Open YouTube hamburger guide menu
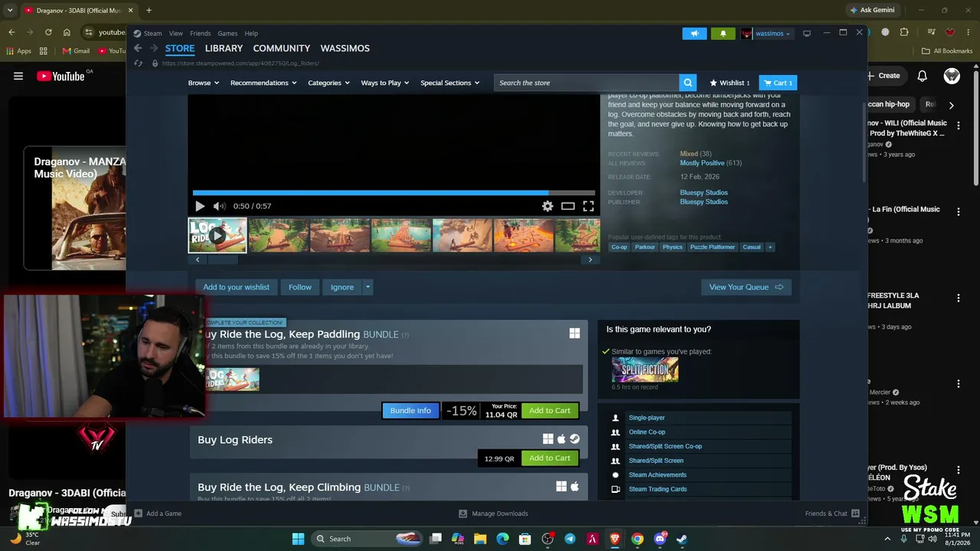Image resolution: width=980 pixels, height=551 pixels. pos(18,76)
